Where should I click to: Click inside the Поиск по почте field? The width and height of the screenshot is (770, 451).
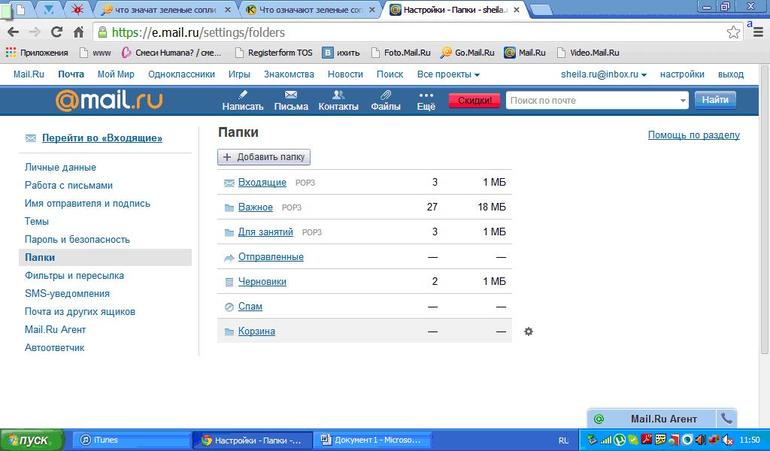point(590,100)
